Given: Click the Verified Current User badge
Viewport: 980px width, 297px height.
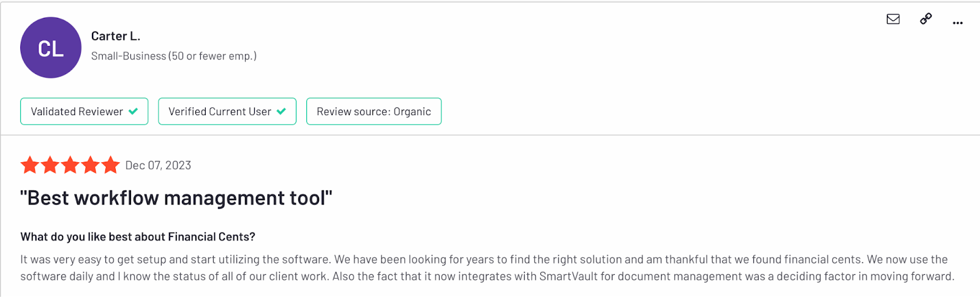Looking at the screenshot, I should point(227,111).
